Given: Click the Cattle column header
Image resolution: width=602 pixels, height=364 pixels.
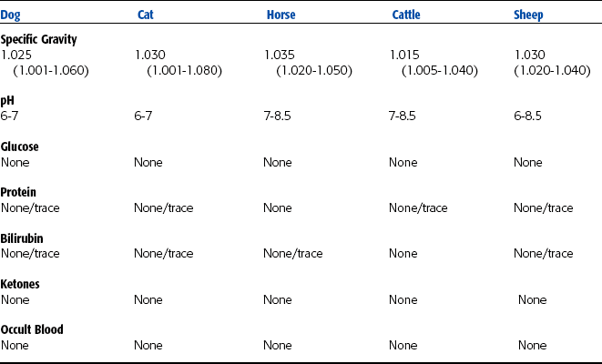Looking at the screenshot, I should [x=407, y=15].
